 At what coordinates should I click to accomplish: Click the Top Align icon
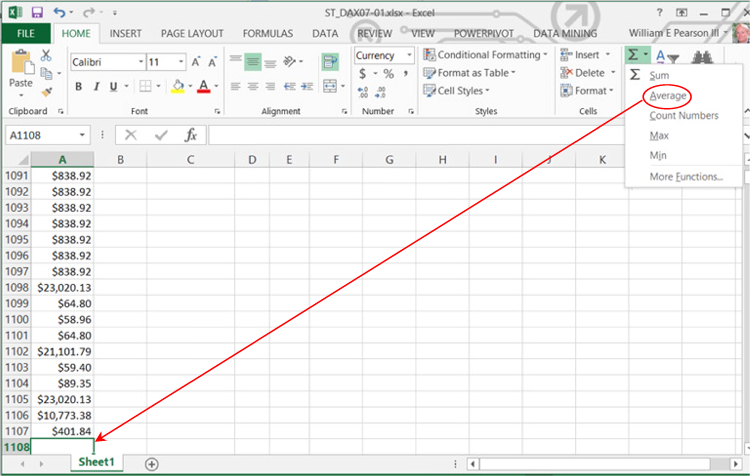point(235,61)
